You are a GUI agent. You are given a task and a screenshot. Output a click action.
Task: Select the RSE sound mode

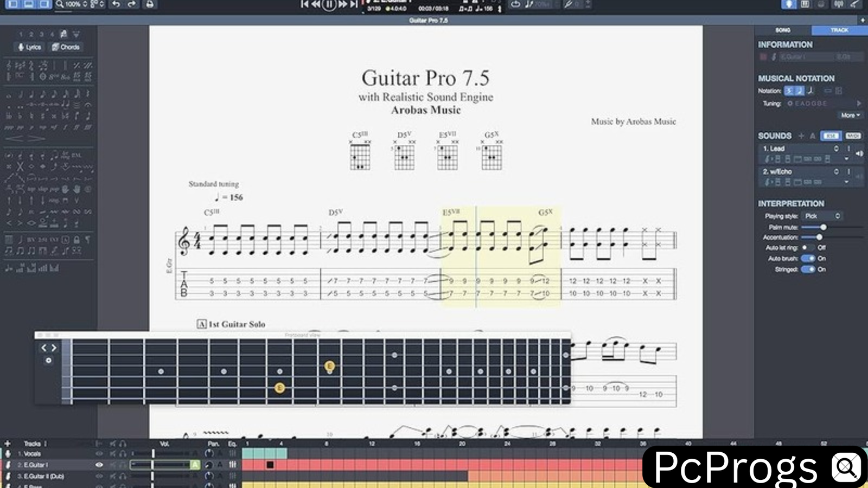(831, 136)
